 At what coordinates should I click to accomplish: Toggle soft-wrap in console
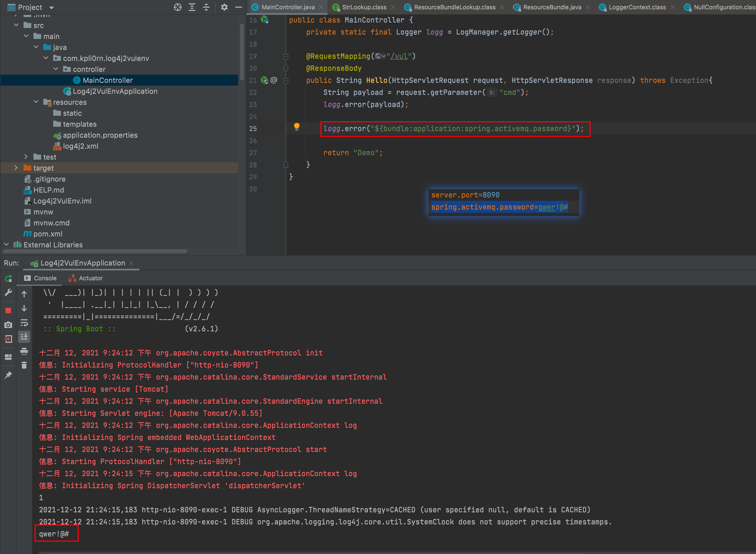24,323
